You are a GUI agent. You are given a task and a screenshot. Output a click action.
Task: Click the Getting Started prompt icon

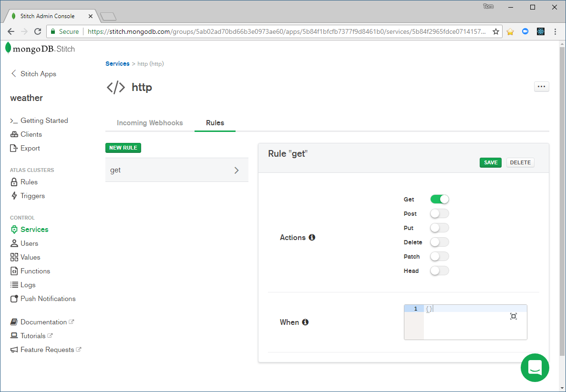click(14, 121)
